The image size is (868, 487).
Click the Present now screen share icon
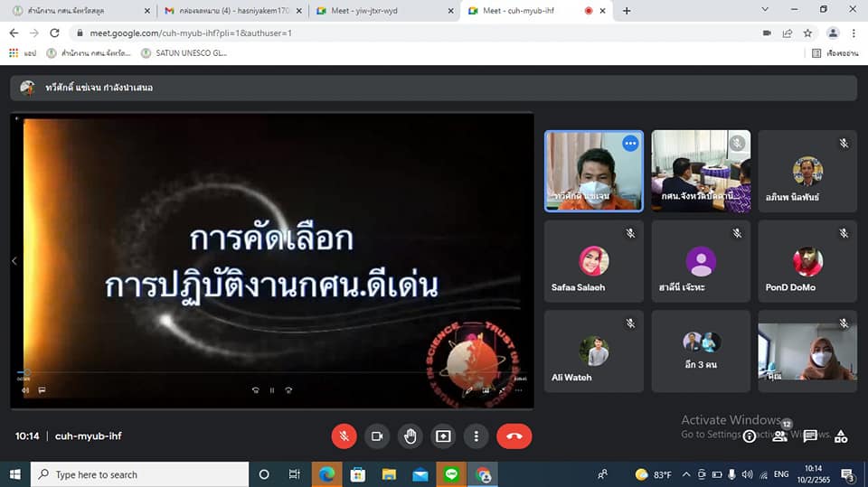click(443, 435)
